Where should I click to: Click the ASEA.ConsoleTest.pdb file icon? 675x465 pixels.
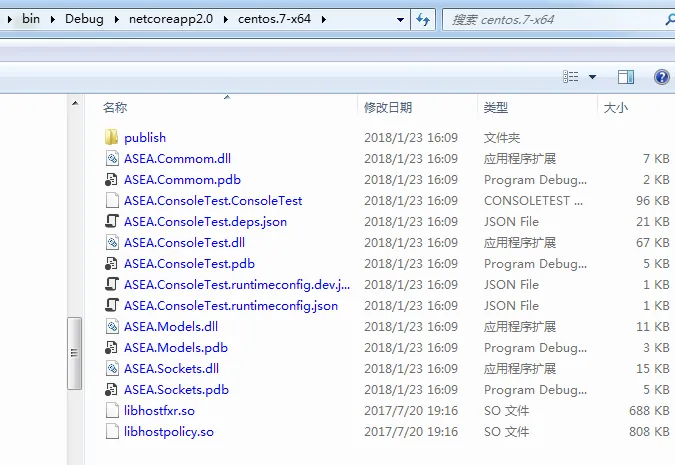click(111, 264)
